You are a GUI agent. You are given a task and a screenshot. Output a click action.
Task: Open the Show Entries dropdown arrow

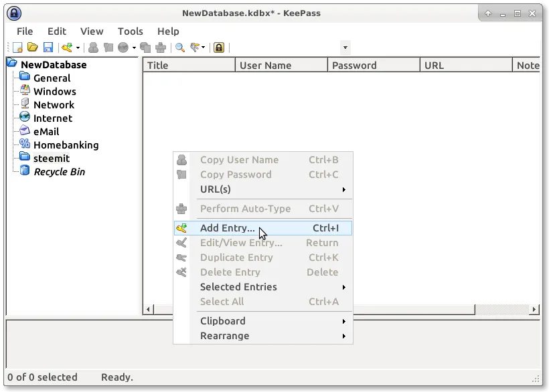(203, 47)
